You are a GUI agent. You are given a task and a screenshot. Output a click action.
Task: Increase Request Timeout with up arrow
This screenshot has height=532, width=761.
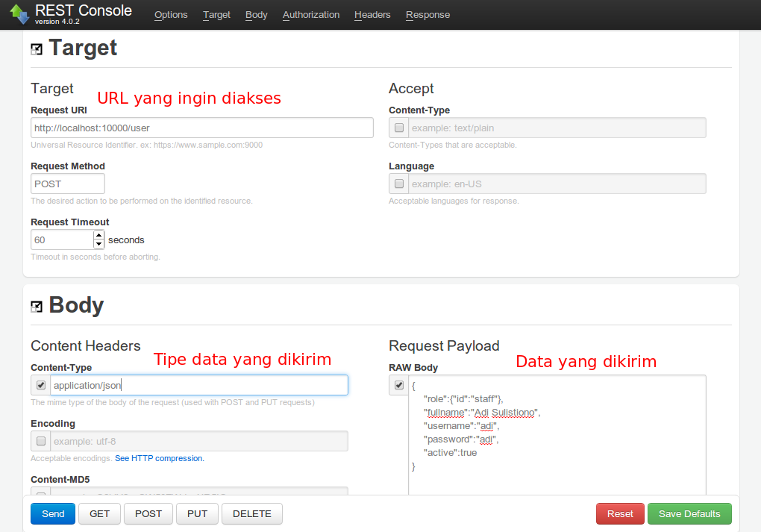tap(98, 235)
